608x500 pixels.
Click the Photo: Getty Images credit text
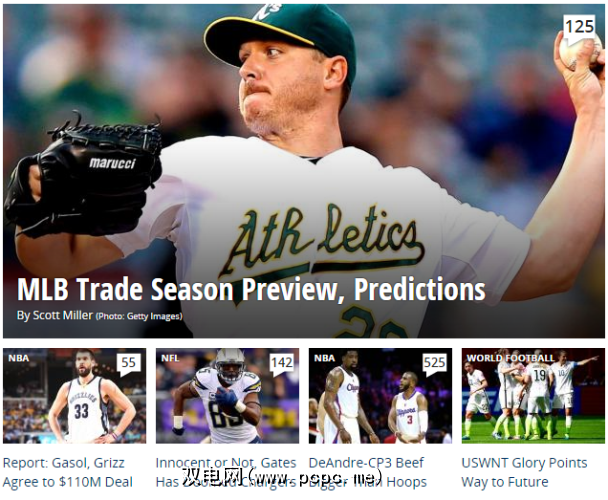coord(139,317)
